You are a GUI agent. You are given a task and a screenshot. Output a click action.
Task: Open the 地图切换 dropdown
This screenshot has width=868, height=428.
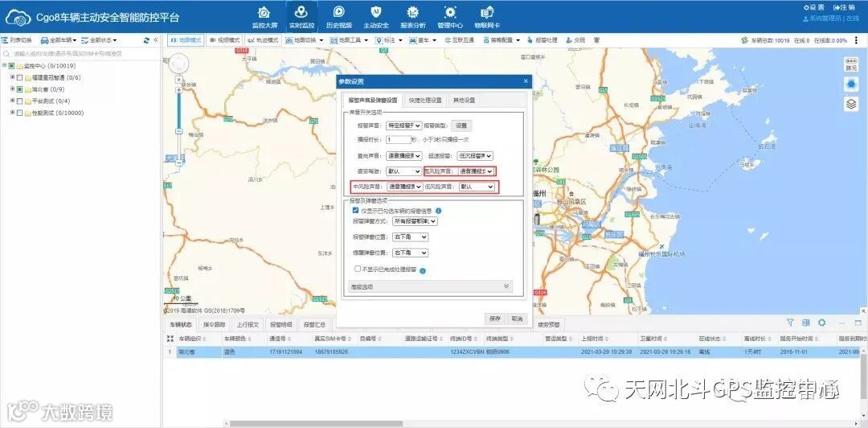pos(305,40)
